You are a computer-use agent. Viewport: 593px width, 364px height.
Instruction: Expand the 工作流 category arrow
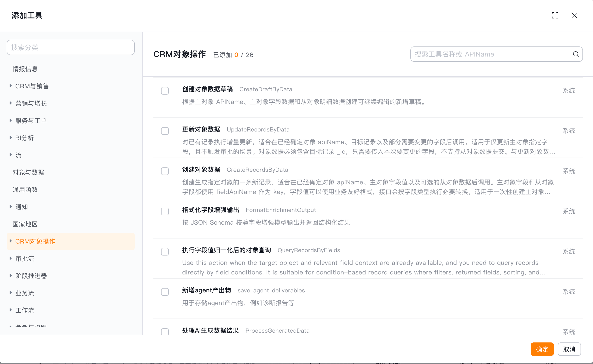pyautogui.click(x=11, y=310)
